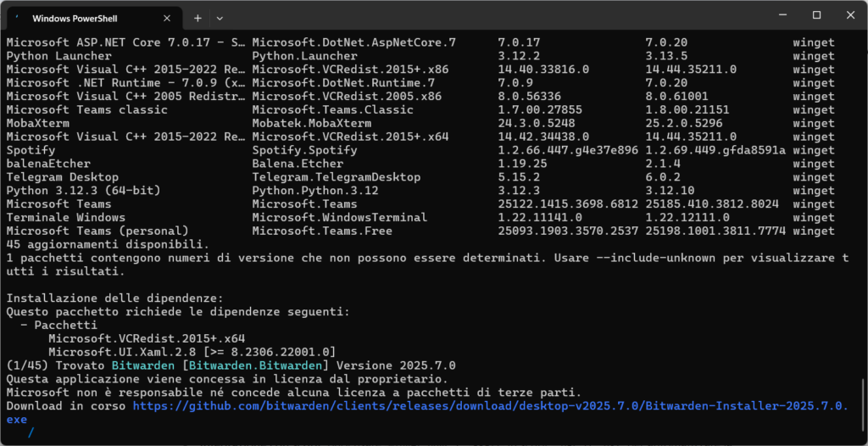Viewport: 868px width, 446px height.
Task: Click the Microsoft.UI.Xaml.2.8 dependency line
Action: [x=192, y=352]
